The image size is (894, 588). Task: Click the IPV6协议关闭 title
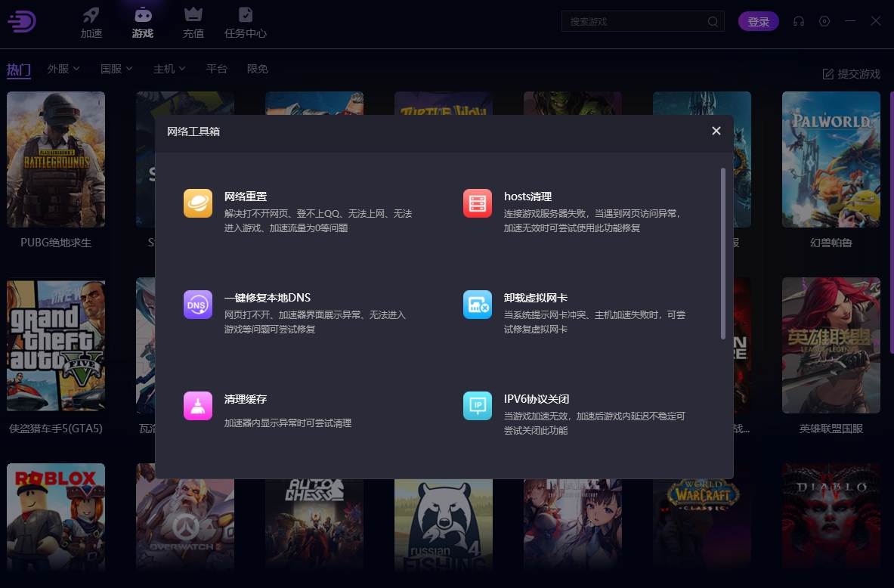coord(537,399)
